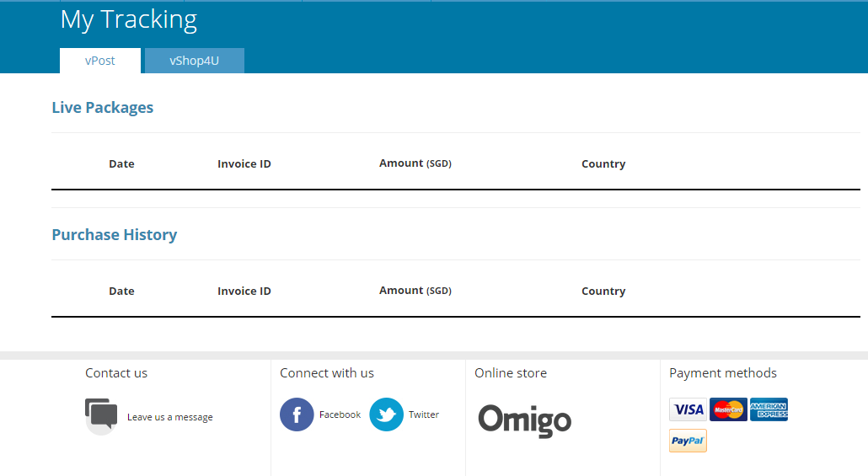Open the Leave us a message link
The image size is (868, 476).
169,417
